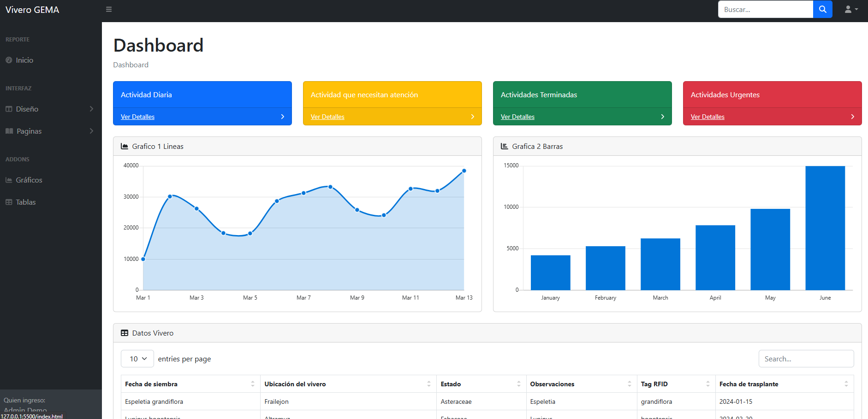Click the arrow on the yellow attention card
Image resolution: width=868 pixels, height=419 pixels.
coord(473,117)
